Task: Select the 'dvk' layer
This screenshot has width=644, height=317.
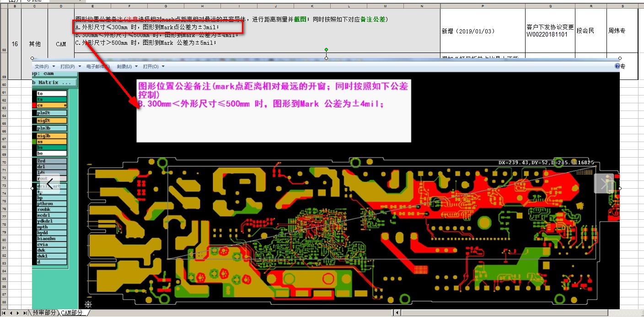Action: click(52, 250)
